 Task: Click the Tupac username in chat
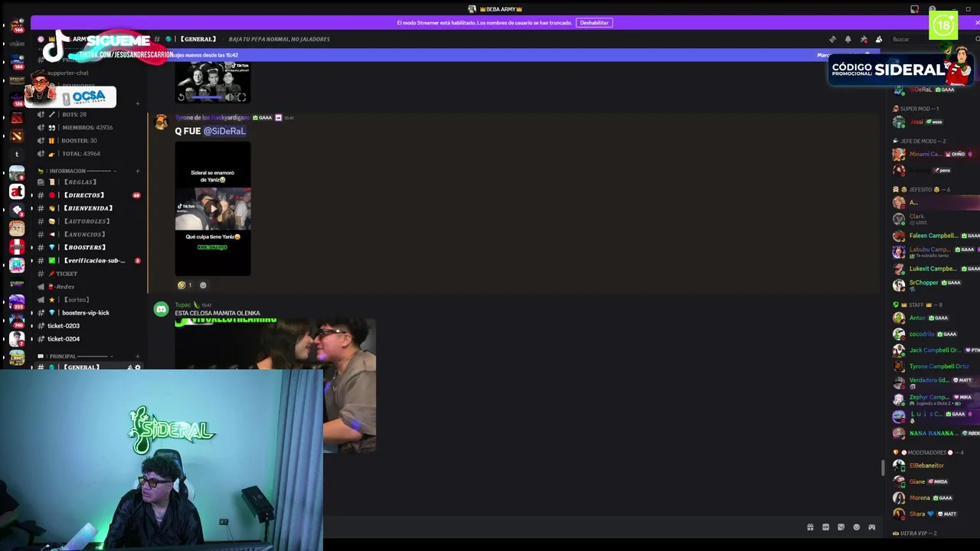184,305
